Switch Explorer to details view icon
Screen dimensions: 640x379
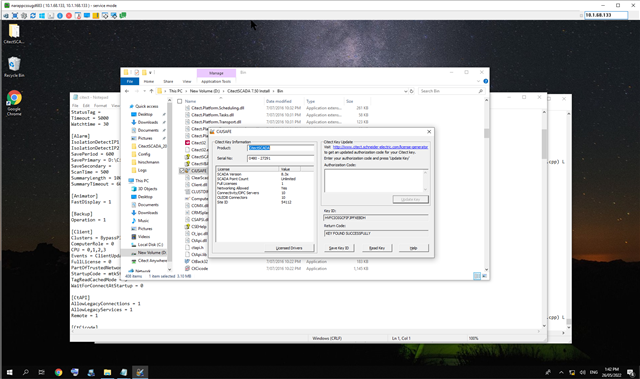[477, 276]
